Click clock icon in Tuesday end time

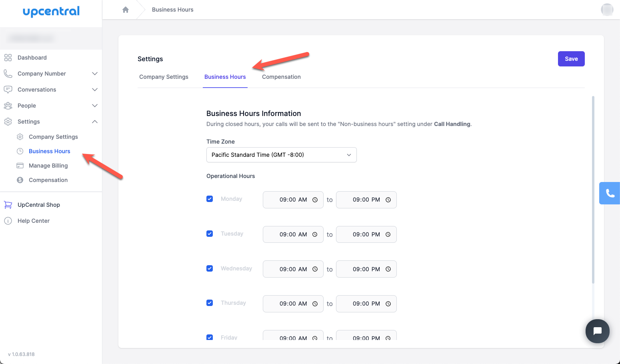pos(388,234)
